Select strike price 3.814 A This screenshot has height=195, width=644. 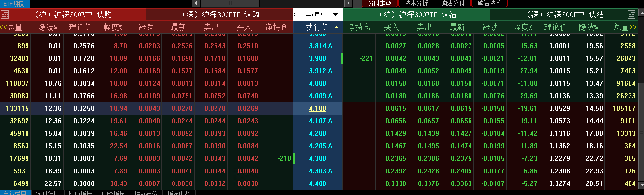[x=321, y=46]
